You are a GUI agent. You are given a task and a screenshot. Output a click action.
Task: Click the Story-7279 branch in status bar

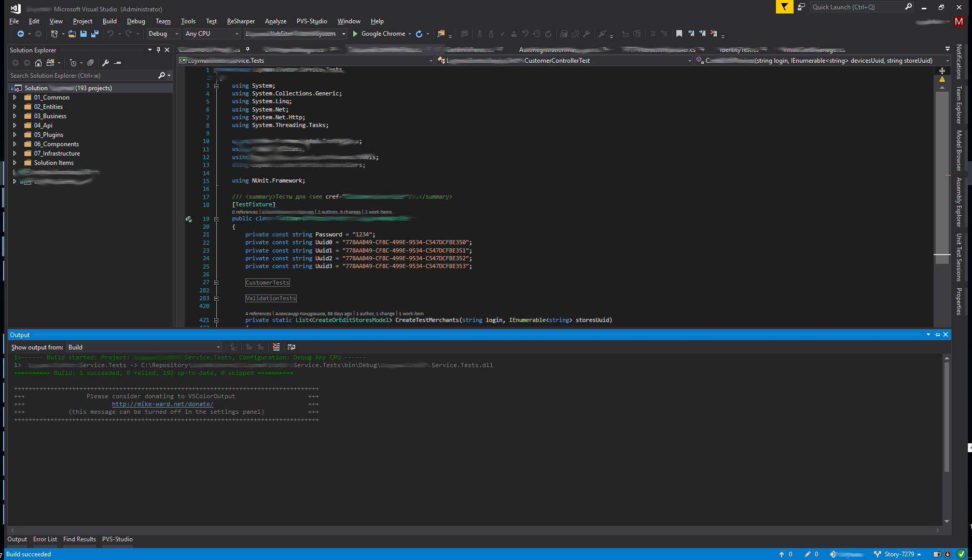pyautogui.click(x=899, y=554)
